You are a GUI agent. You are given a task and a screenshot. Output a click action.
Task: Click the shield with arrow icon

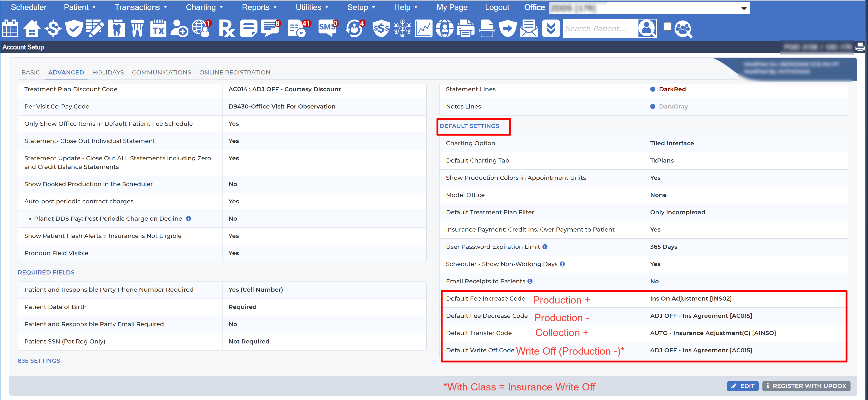point(507,29)
